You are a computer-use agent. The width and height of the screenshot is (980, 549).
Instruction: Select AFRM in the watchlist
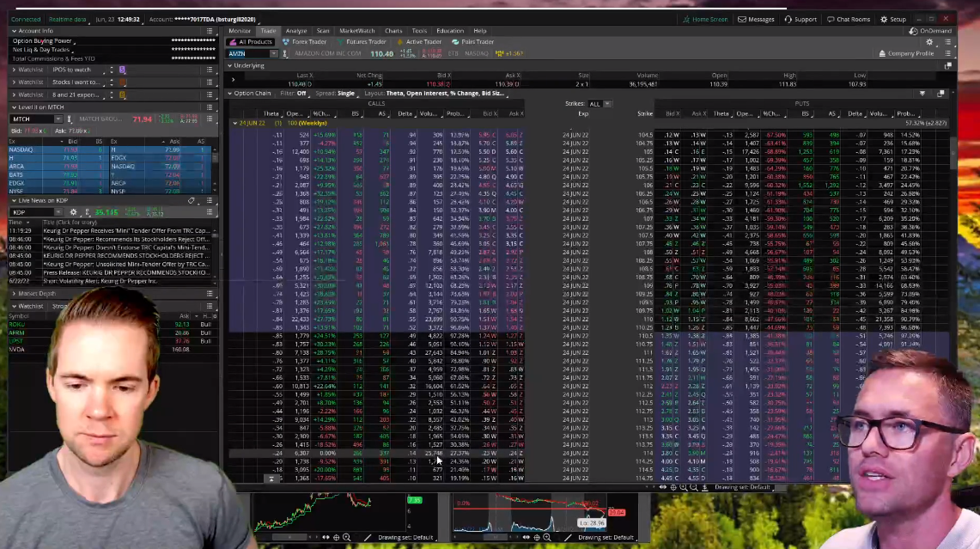click(16, 333)
